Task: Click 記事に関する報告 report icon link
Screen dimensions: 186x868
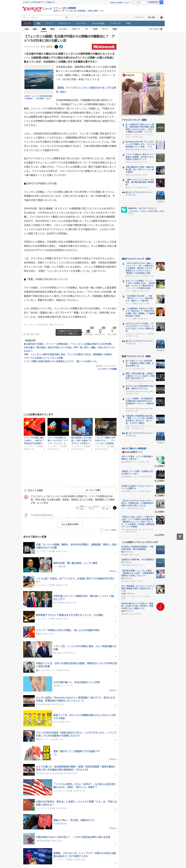Action: pyautogui.click(x=32, y=334)
